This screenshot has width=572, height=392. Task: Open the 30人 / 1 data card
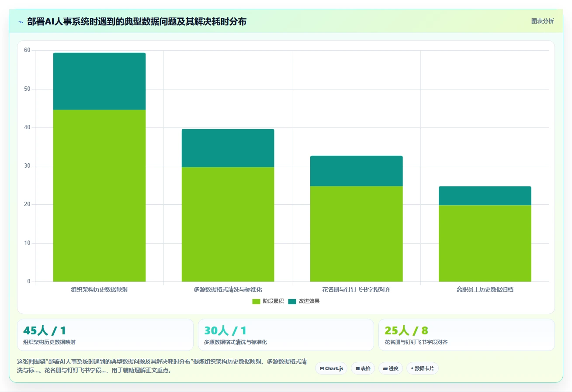286,335
